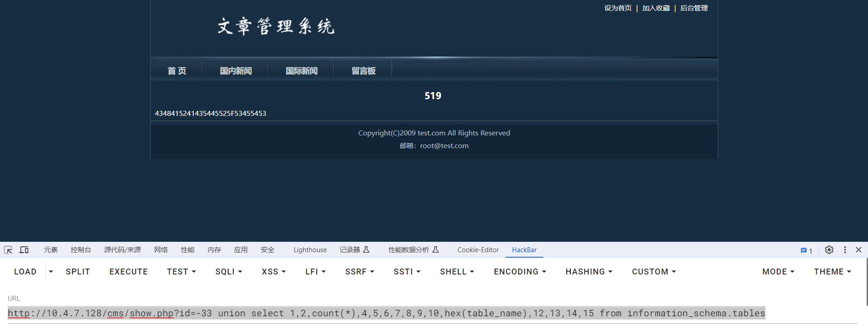Expand the SSTI dropdown
This screenshot has width=868, height=329.
407,272
